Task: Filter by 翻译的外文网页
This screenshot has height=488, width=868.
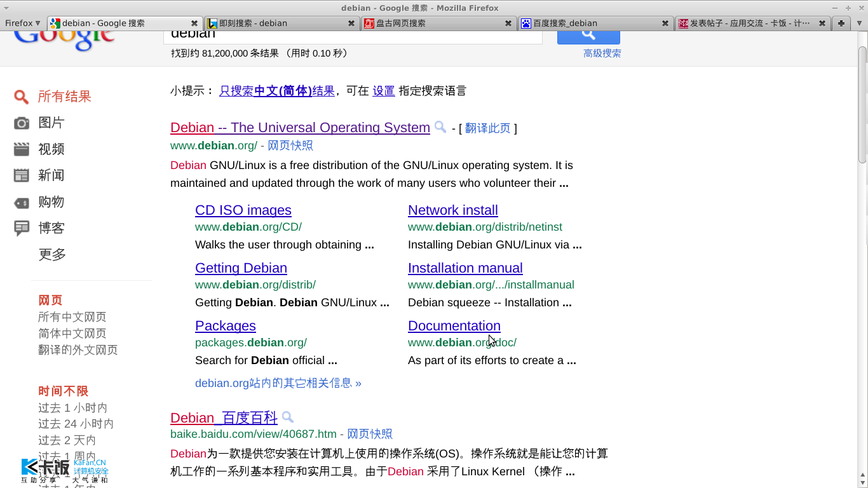Action: click(x=78, y=350)
